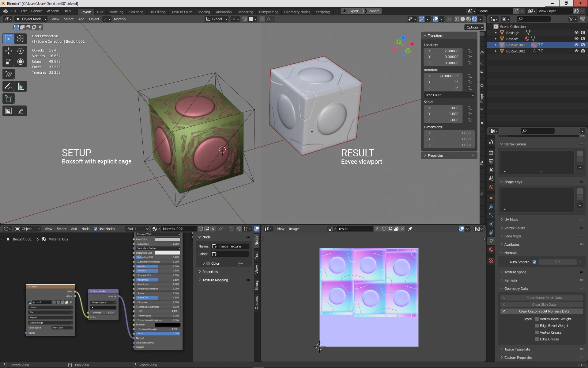
Task: Add a new Vertex Group with plus
Action: [x=580, y=153]
